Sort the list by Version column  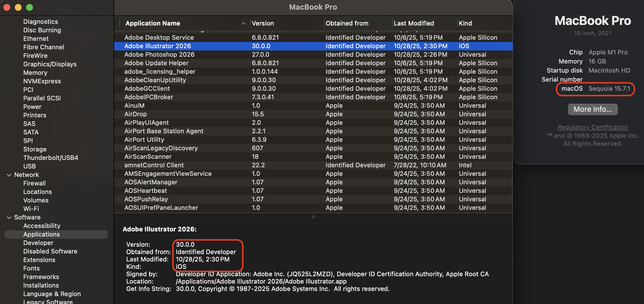263,23
